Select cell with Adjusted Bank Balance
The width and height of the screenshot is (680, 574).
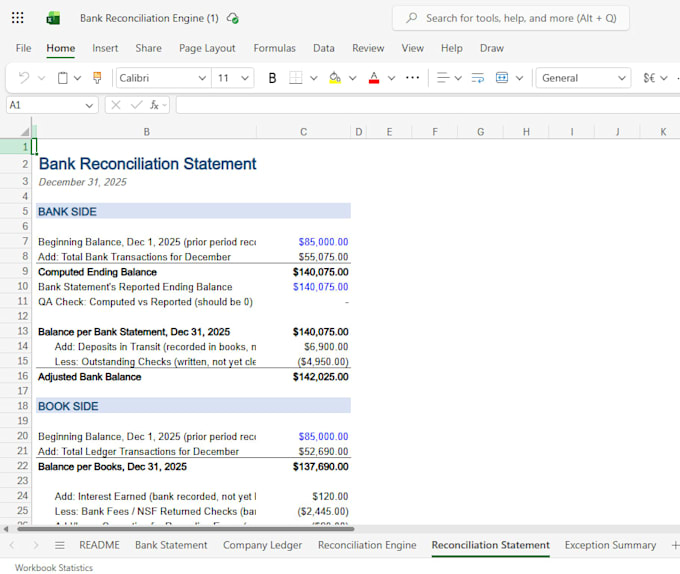147,377
